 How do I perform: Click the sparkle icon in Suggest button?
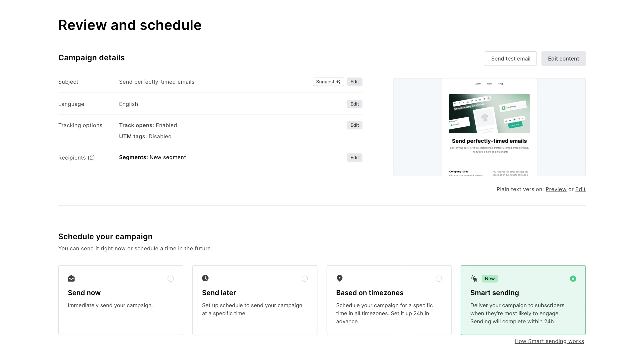click(x=338, y=82)
